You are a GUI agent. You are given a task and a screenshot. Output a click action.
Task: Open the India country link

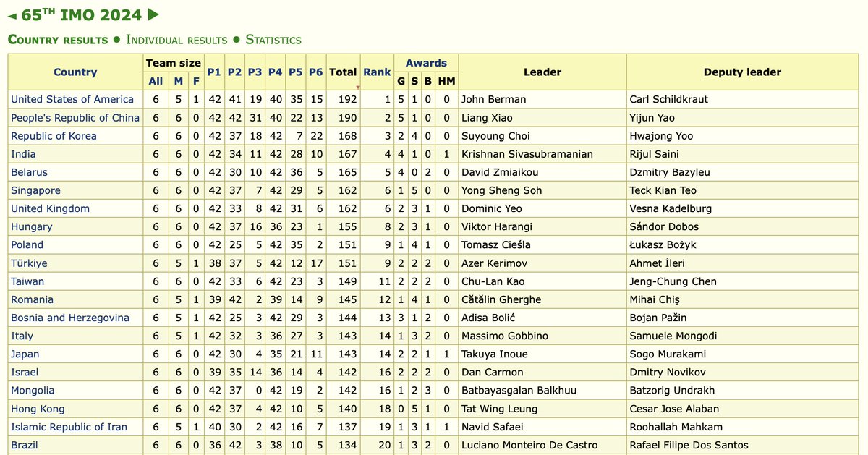23,153
